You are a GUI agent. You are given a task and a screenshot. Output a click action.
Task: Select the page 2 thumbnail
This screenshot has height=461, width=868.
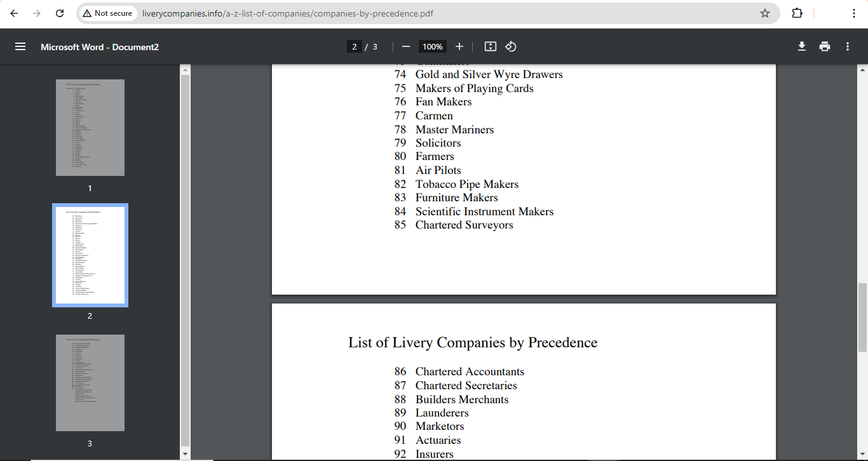point(90,255)
